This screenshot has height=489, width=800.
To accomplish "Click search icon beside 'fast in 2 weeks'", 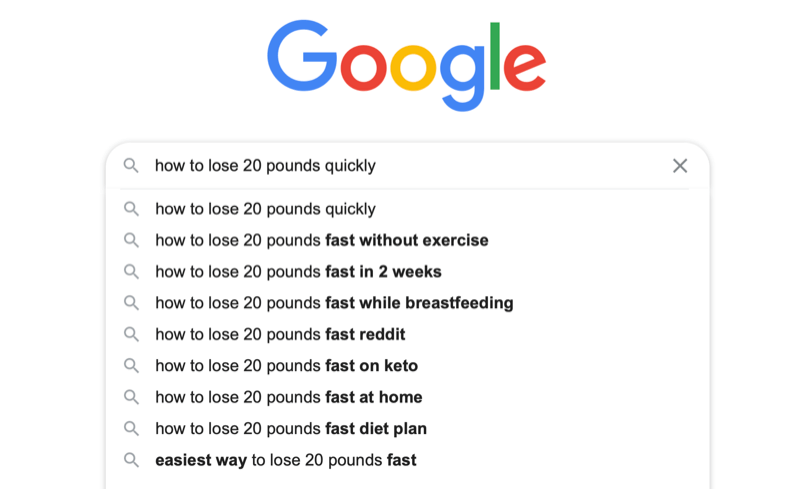I will click(x=131, y=272).
